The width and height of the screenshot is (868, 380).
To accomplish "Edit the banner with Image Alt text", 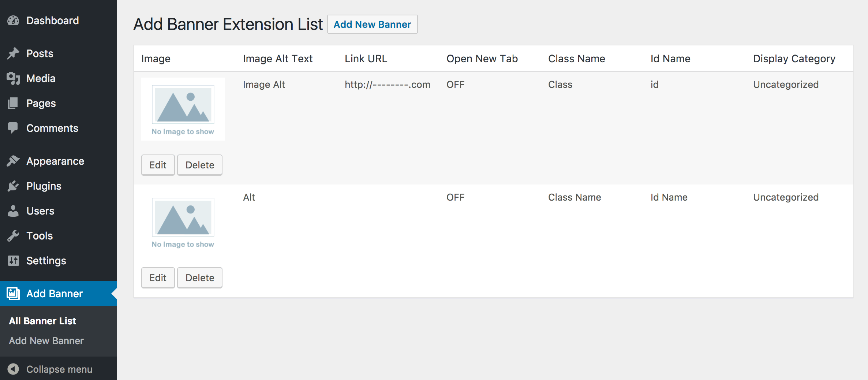I will pos(158,165).
